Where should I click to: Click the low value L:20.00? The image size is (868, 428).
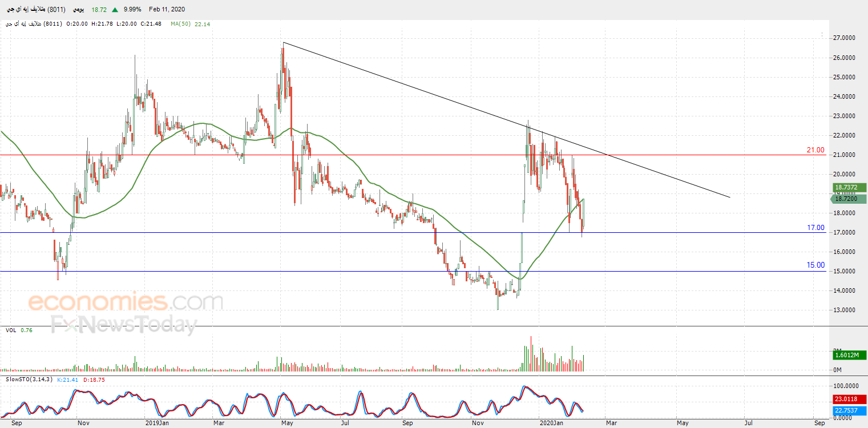click(127, 25)
